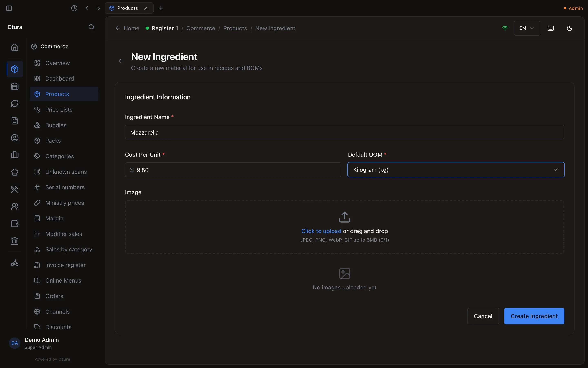Screen dimensions: 588x368
Task: Open the chef hat rail icon
Action: click(14, 172)
